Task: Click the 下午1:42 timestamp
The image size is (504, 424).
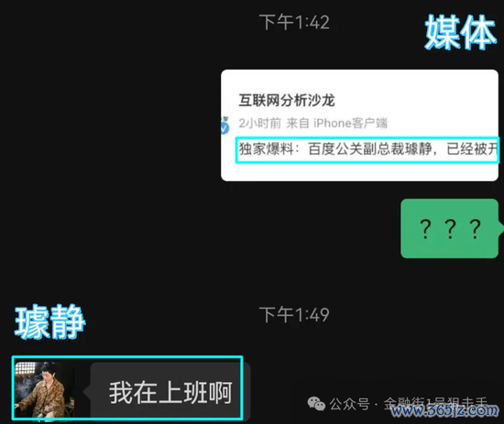Action: point(294,23)
